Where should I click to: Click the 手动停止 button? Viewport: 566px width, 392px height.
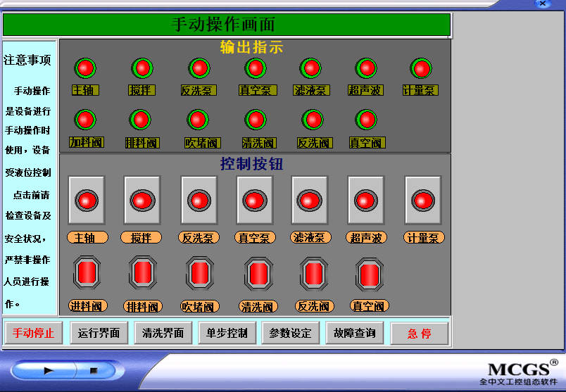click(33, 333)
